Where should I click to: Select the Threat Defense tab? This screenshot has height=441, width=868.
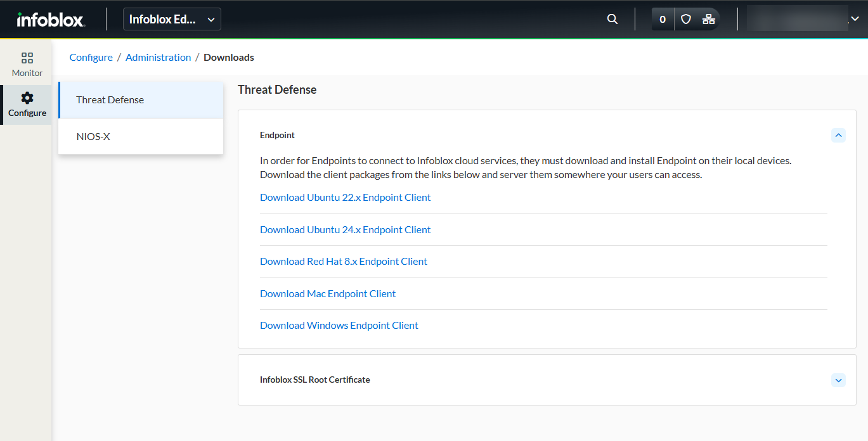coord(141,100)
